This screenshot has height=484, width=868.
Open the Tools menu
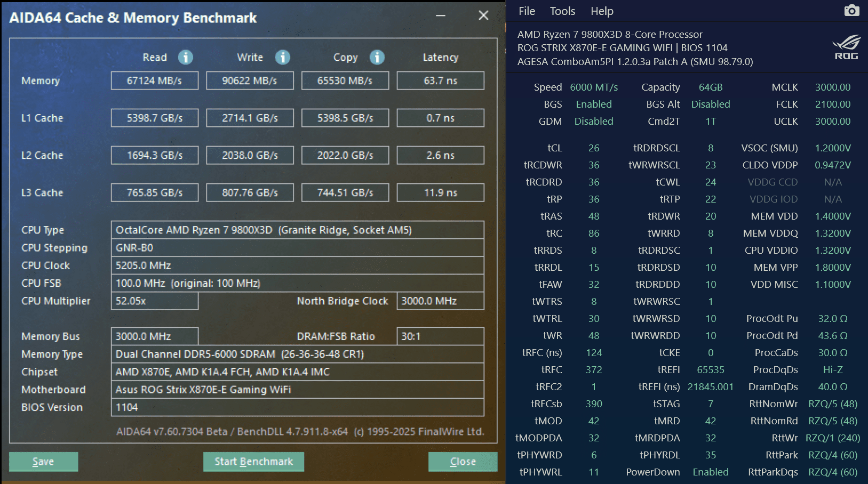(562, 11)
